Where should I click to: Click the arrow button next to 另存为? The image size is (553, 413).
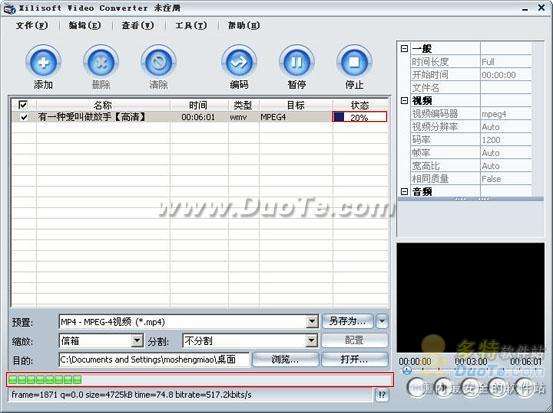click(x=382, y=321)
